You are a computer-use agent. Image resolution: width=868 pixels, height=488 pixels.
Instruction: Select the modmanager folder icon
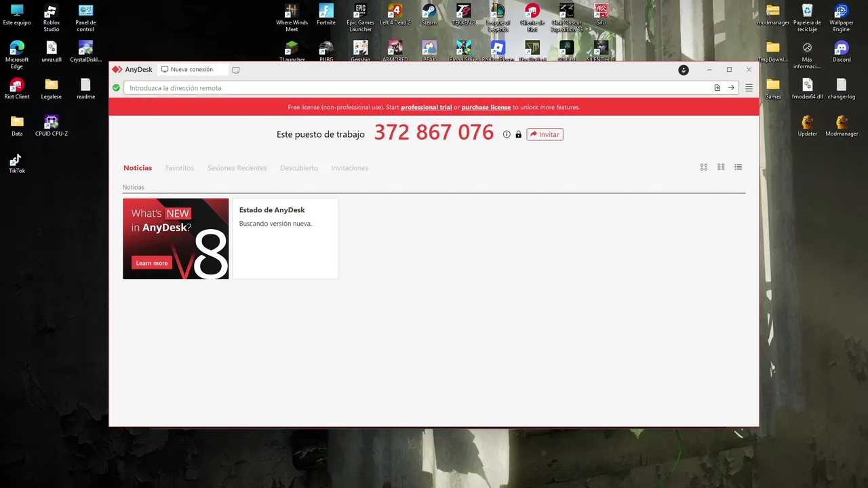click(x=773, y=15)
